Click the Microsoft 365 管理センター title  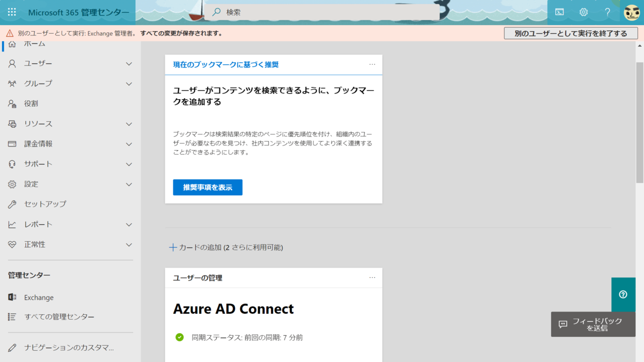coord(78,12)
